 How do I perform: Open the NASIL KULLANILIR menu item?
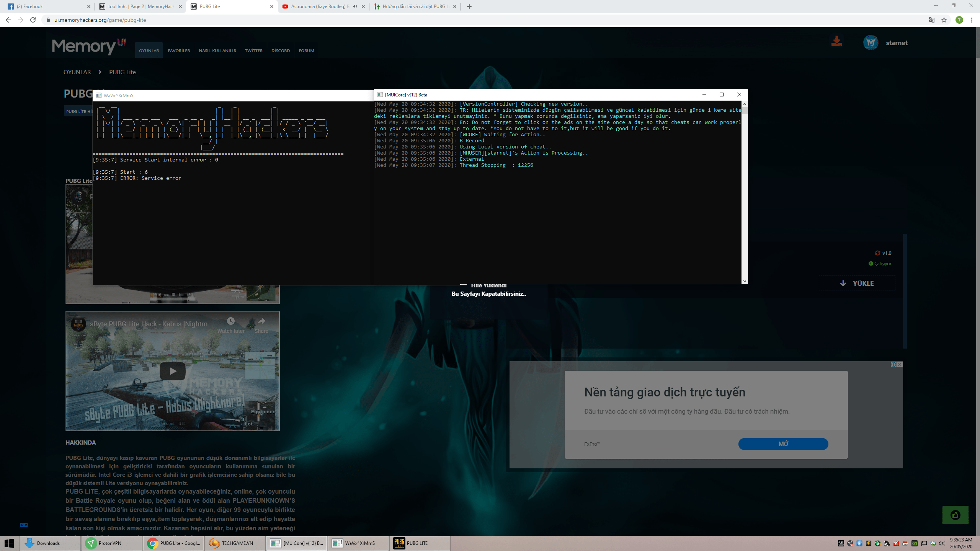tap(217, 51)
